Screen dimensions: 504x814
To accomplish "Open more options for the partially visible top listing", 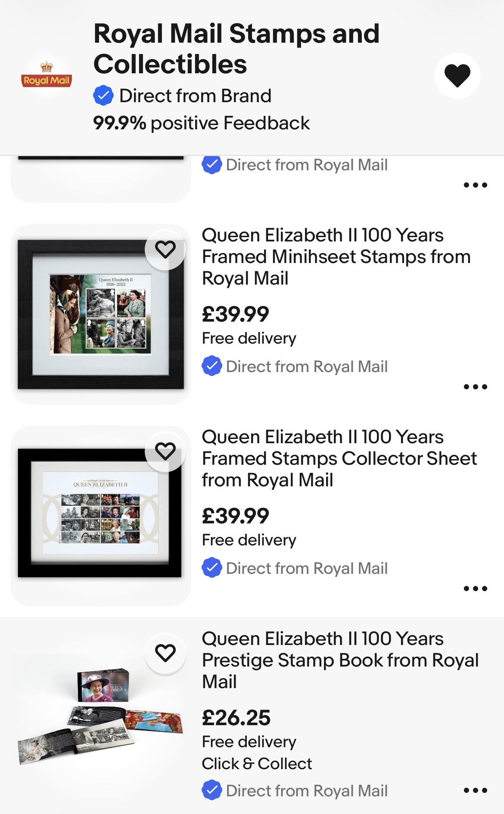I will [475, 185].
